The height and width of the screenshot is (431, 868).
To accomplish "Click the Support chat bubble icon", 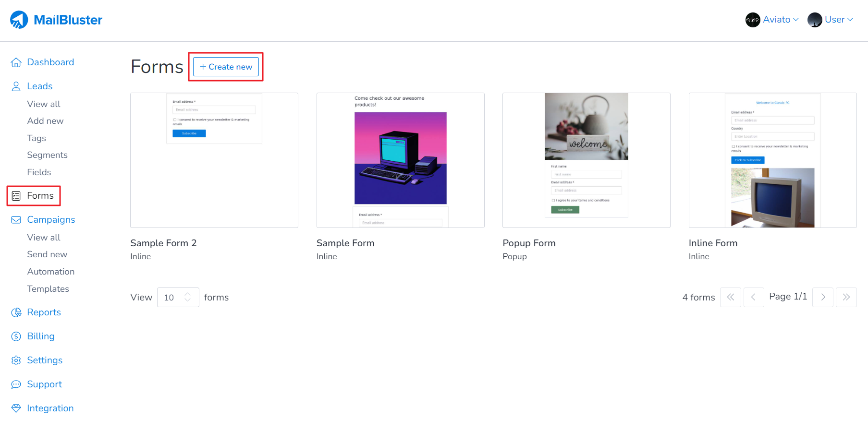I will [16, 384].
